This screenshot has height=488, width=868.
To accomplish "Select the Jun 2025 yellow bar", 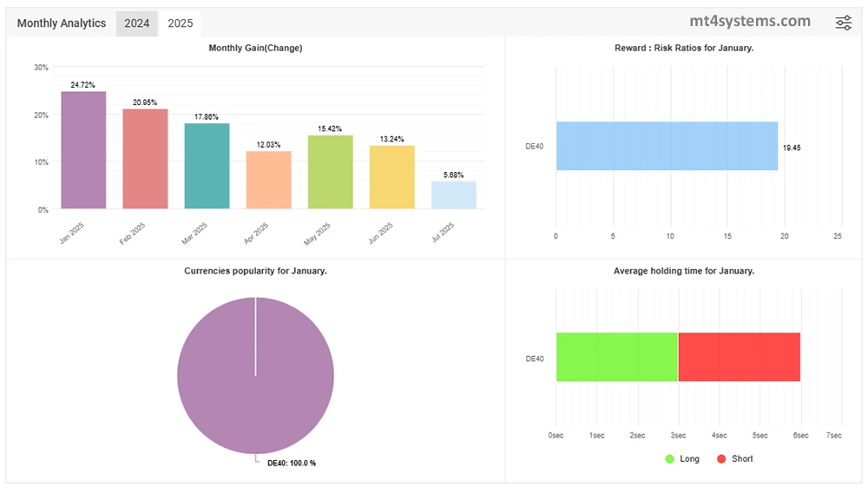I will 391,177.
